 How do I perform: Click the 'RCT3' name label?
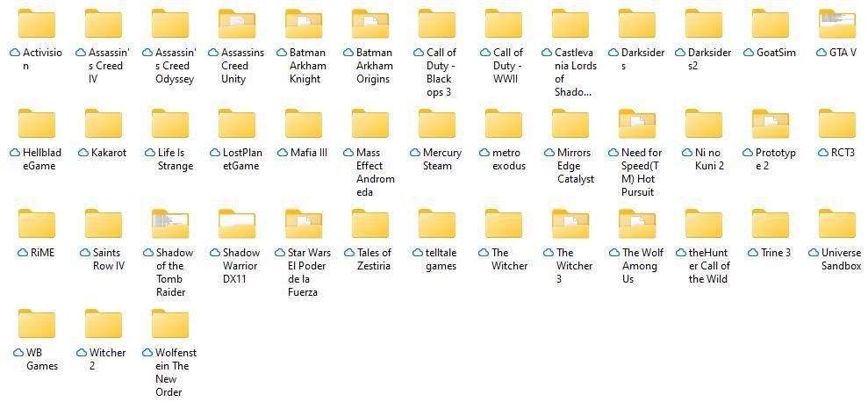[x=843, y=153]
